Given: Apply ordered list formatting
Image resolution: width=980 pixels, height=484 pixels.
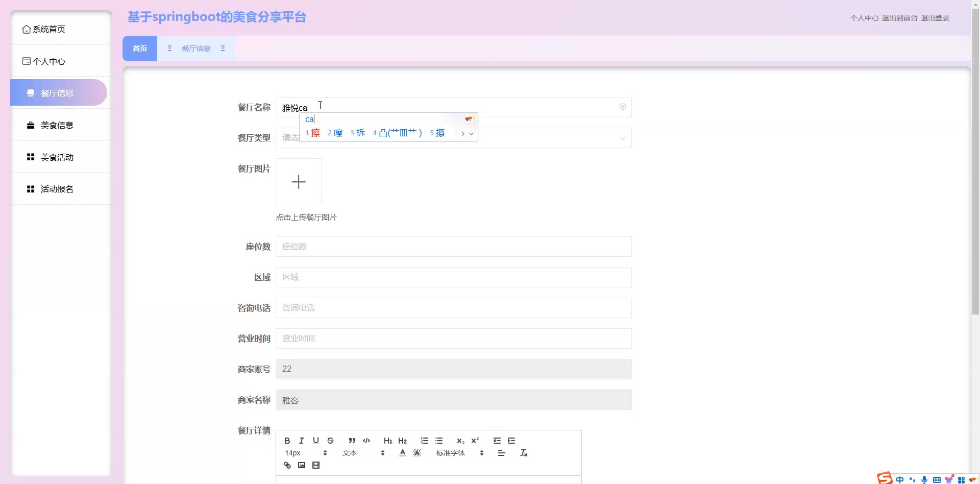Looking at the screenshot, I should tap(424, 441).
